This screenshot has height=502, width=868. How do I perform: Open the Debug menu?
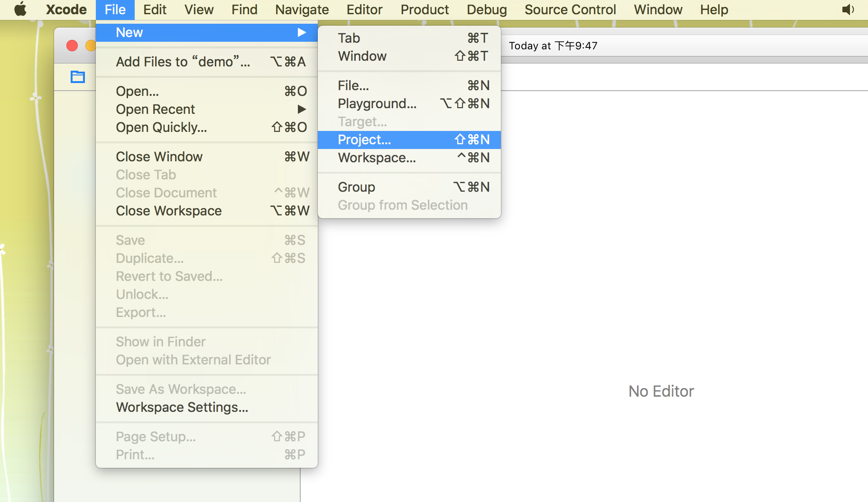click(x=487, y=9)
